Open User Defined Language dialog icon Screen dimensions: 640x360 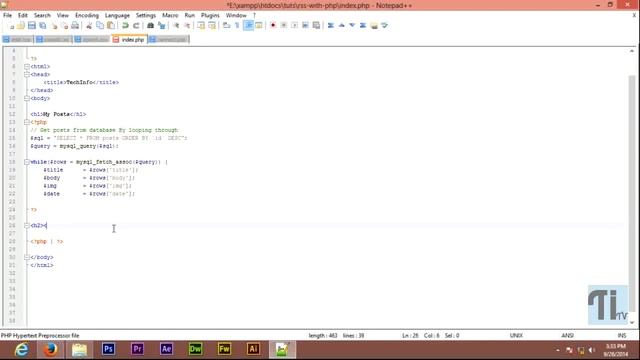point(259,26)
